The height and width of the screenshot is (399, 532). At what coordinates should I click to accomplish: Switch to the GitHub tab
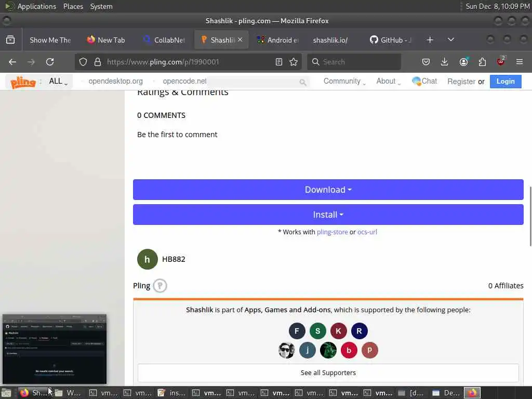click(391, 40)
